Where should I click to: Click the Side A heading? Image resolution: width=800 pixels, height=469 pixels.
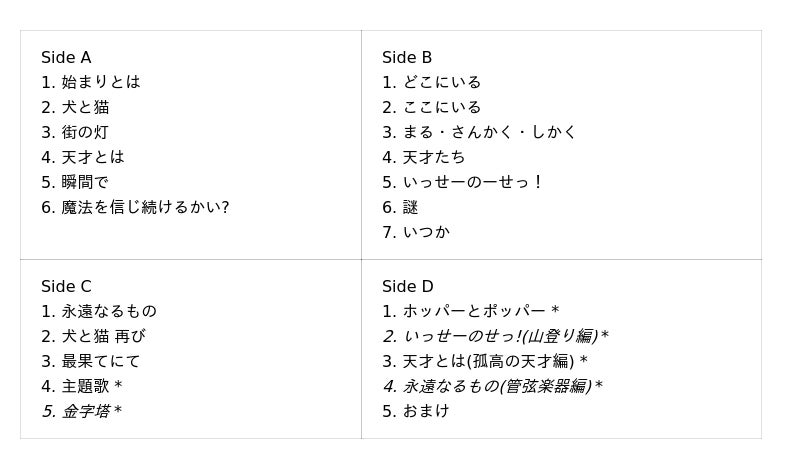click(x=66, y=58)
